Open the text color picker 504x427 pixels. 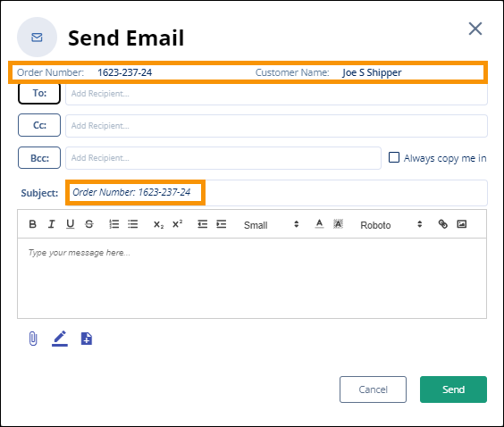tap(319, 224)
